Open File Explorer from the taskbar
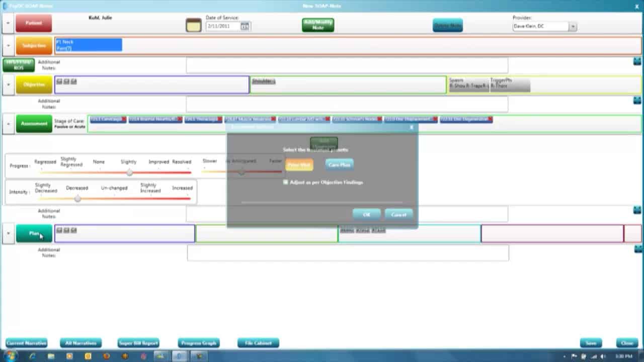The height and width of the screenshot is (362, 644). click(x=51, y=356)
